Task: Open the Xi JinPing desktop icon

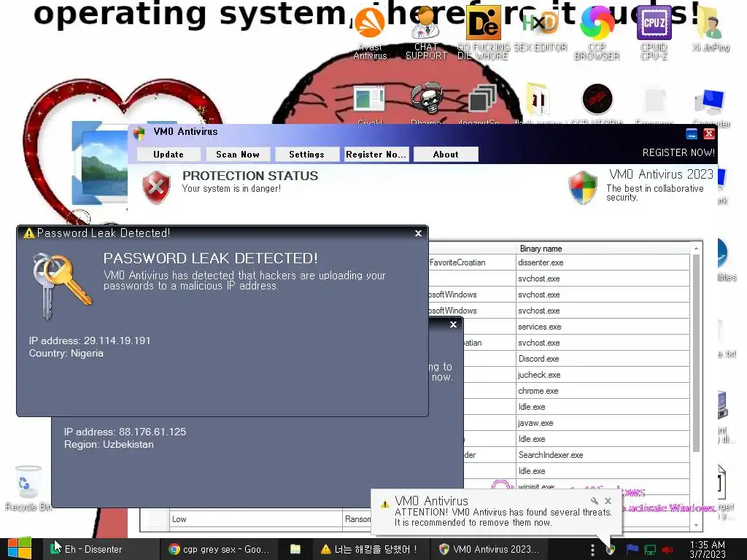Action: tap(711, 29)
